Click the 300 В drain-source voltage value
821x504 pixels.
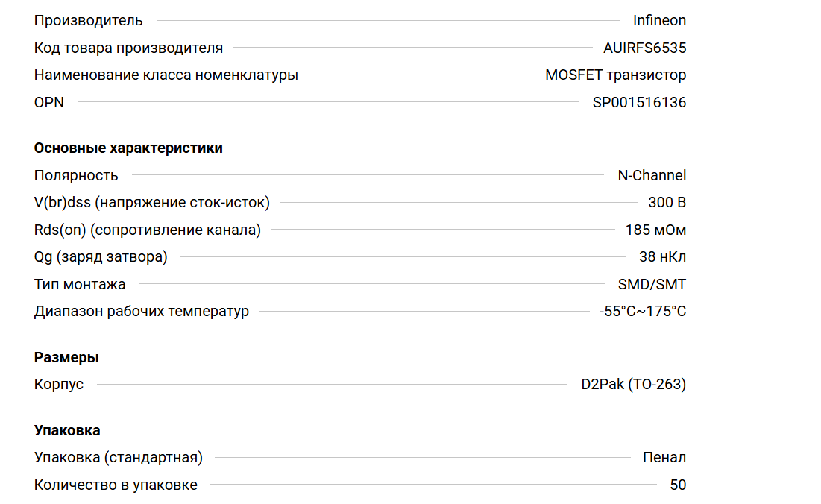tap(667, 203)
